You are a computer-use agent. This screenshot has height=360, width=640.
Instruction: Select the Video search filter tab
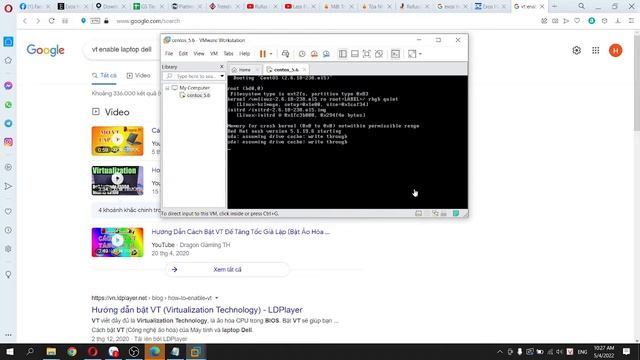[138, 76]
